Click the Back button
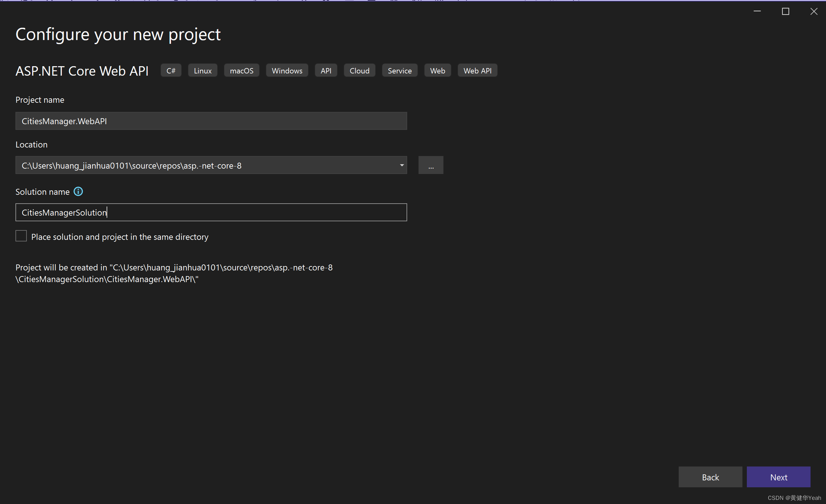The width and height of the screenshot is (826, 504). pyautogui.click(x=710, y=477)
